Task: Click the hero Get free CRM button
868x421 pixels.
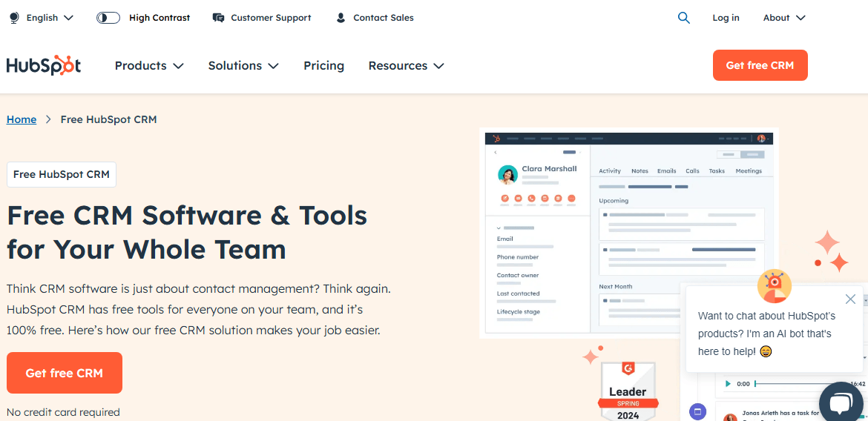Action: pos(65,373)
